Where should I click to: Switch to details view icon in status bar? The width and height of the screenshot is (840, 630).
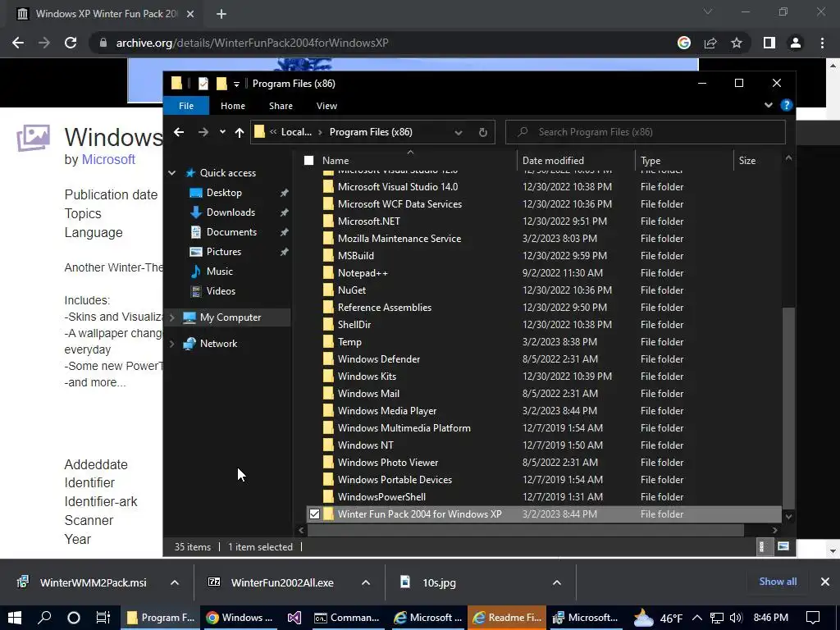[762, 546]
